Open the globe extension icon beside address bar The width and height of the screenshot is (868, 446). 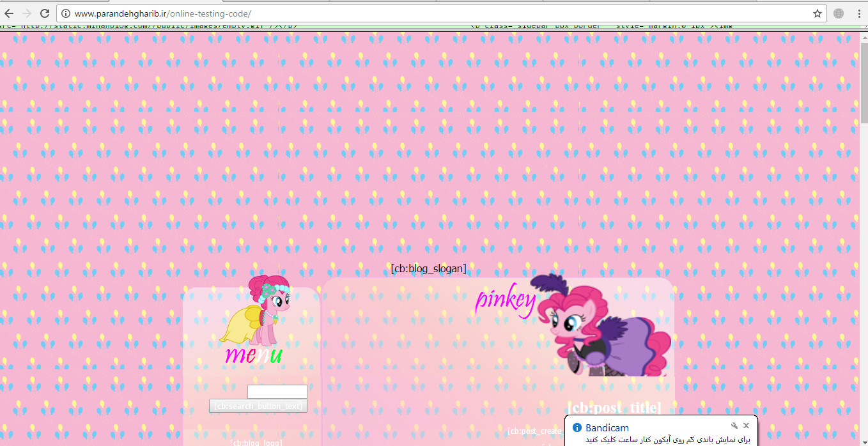point(839,13)
